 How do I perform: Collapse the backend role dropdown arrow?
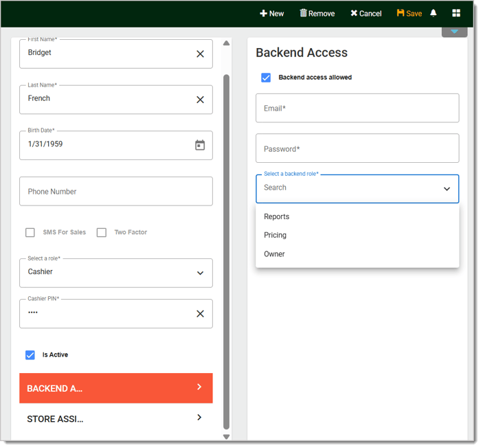[x=447, y=189]
